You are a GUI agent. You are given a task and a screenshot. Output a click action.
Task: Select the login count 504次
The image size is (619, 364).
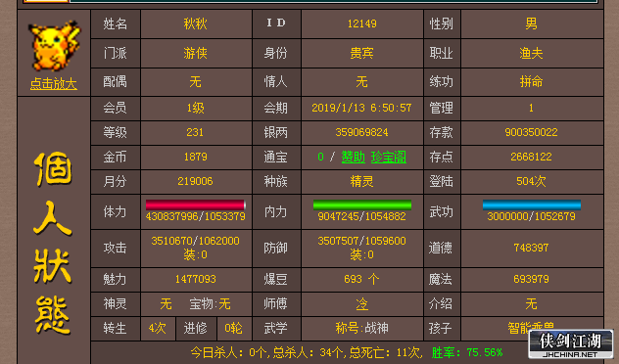[532, 181]
